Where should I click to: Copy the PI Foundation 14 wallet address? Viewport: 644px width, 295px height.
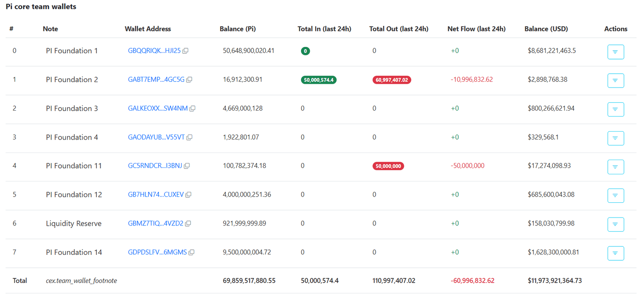coord(192,252)
